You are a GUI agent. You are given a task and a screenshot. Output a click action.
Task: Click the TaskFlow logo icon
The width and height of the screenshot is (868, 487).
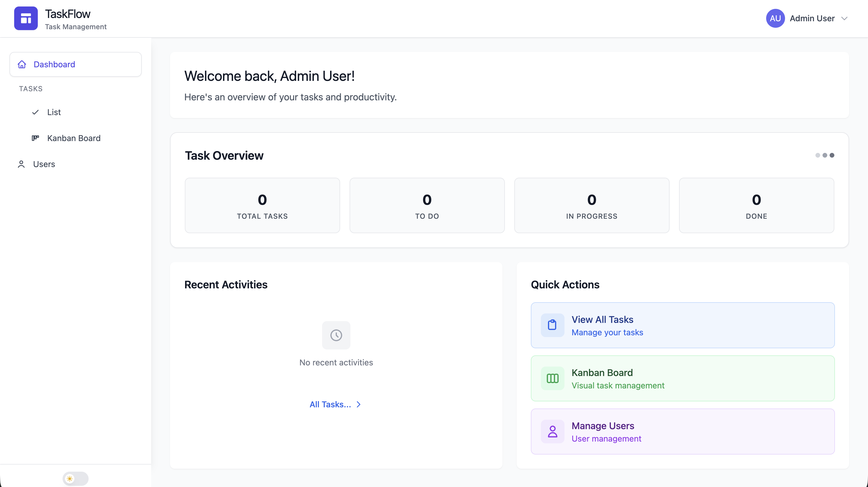point(26,18)
